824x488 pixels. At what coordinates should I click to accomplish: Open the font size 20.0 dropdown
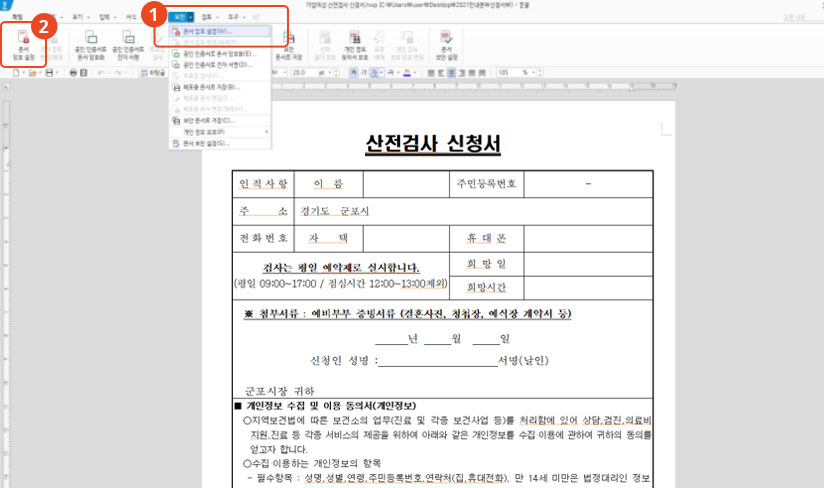tap(304, 72)
